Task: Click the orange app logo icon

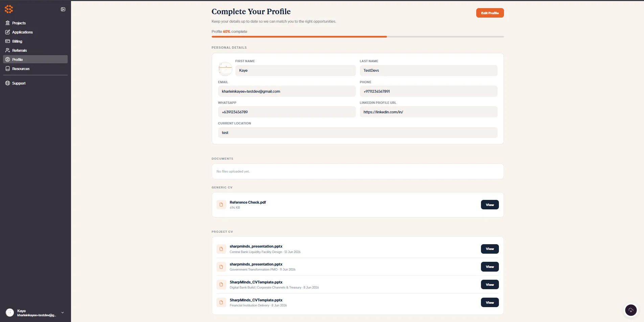Action: 9,9
